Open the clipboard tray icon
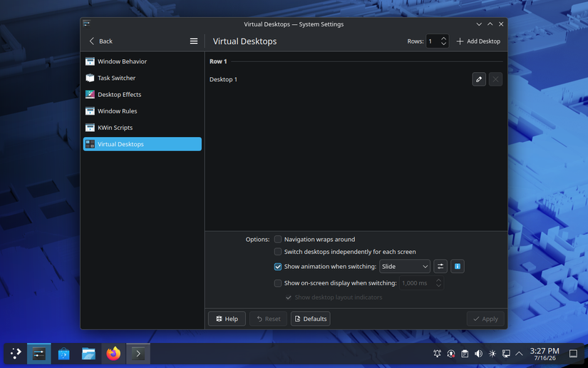The width and height of the screenshot is (588, 368). coord(465,353)
